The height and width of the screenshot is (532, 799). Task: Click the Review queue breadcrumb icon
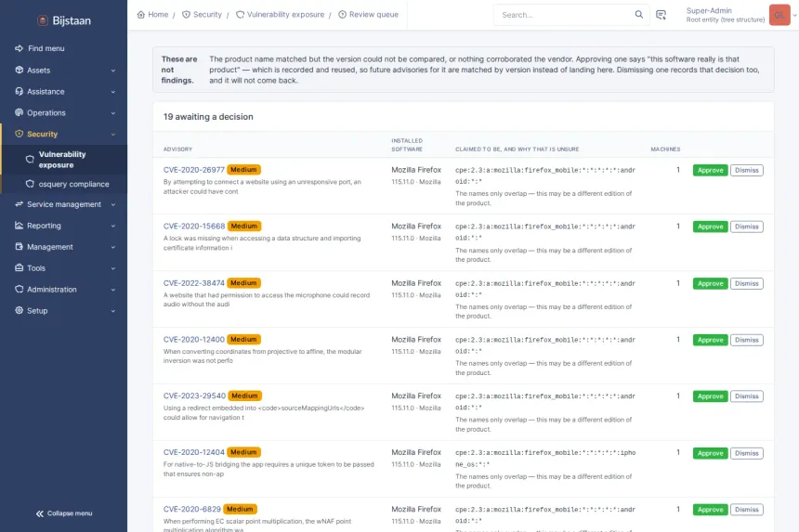click(343, 15)
